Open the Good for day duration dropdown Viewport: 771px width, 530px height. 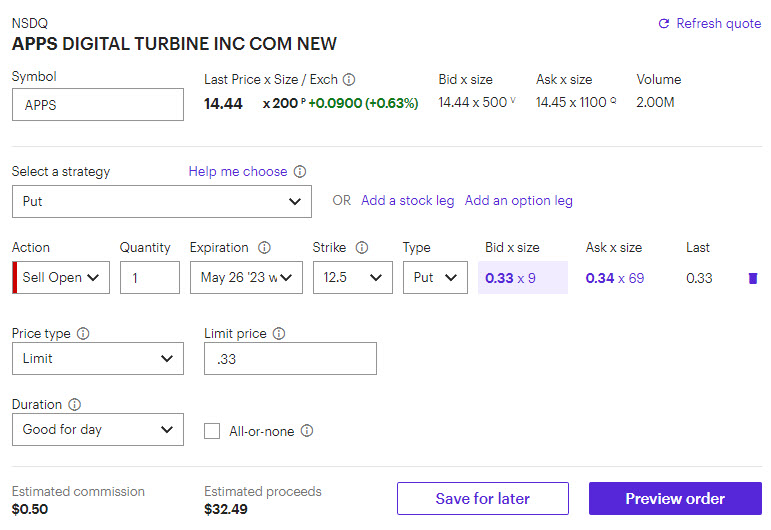pos(98,430)
